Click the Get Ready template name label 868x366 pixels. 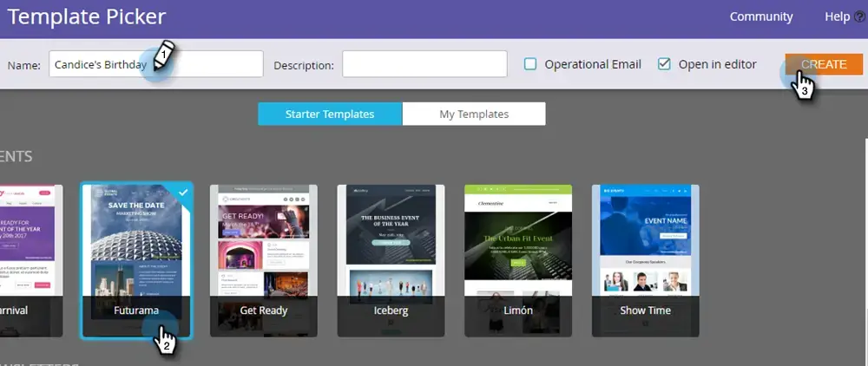pyautogui.click(x=263, y=310)
